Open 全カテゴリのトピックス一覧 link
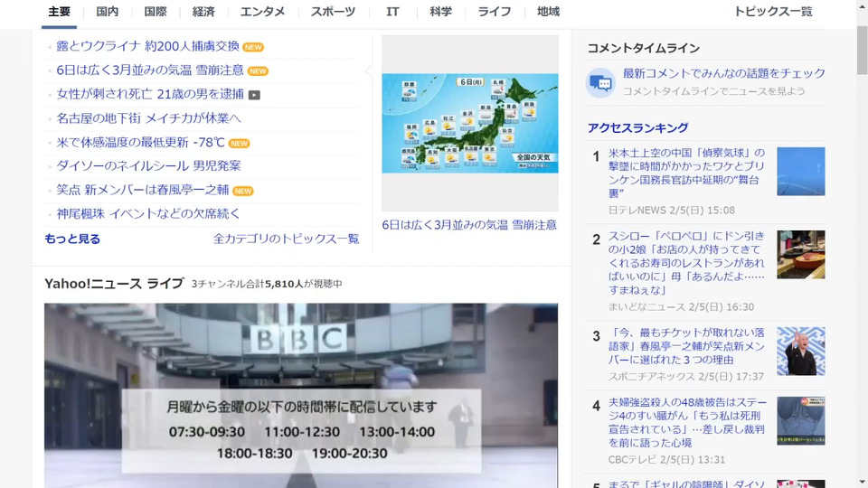This screenshot has width=868, height=488. tap(287, 239)
